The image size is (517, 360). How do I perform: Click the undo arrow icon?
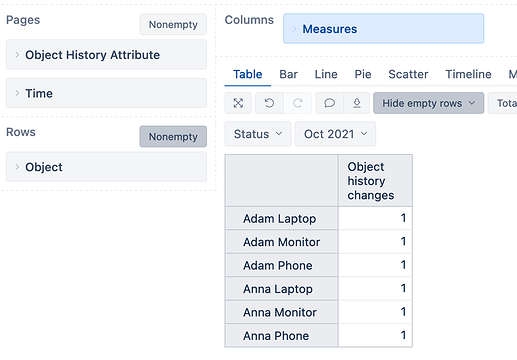pyautogui.click(x=269, y=103)
